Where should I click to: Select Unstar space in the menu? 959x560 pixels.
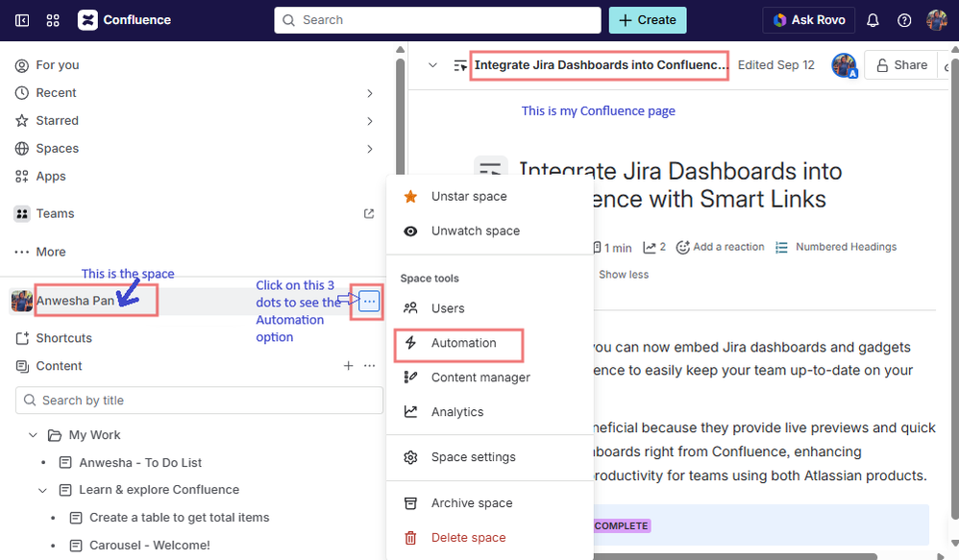[490, 197]
